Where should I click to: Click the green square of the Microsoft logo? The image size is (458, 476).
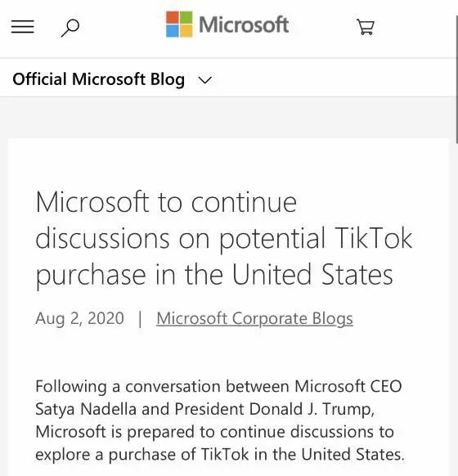tap(186, 17)
